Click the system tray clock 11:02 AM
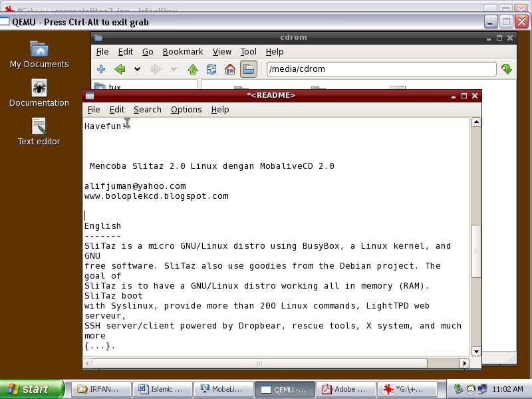This screenshot has height=399, width=532. tap(507, 389)
